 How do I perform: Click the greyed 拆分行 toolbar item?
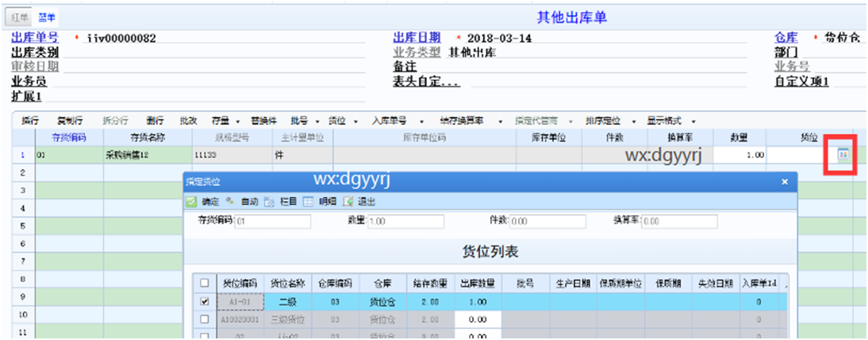[116, 121]
